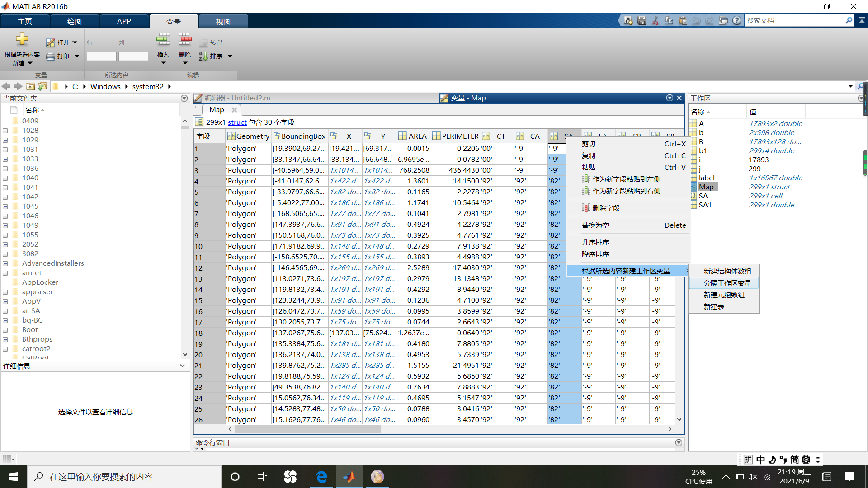Open MATLAB from the Windows taskbar
868x488 pixels.
(x=349, y=477)
